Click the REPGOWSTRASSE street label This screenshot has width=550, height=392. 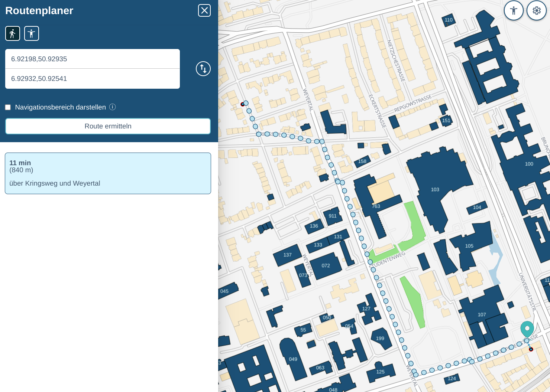tap(413, 103)
